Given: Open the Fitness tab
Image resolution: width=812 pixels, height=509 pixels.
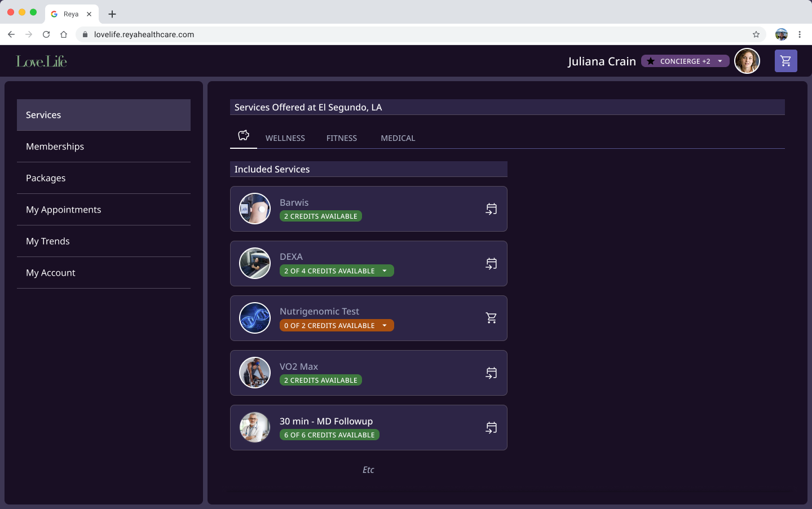Looking at the screenshot, I should click(342, 138).
